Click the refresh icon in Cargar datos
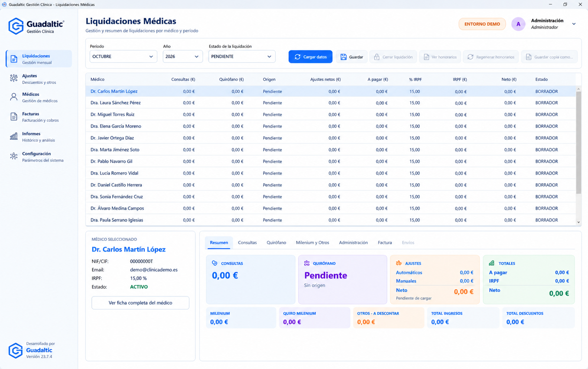Viewport: 588px width, 369px height. (298, 57)
